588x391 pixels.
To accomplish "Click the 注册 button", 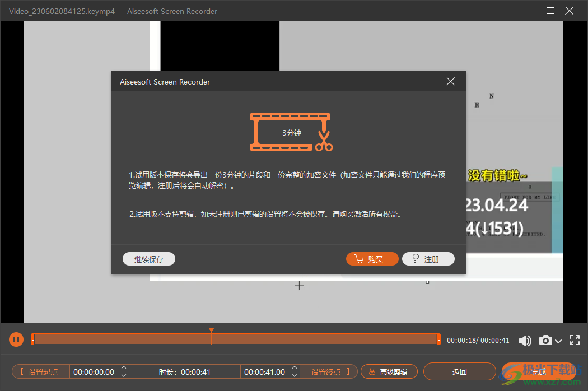I will [428, 259].
